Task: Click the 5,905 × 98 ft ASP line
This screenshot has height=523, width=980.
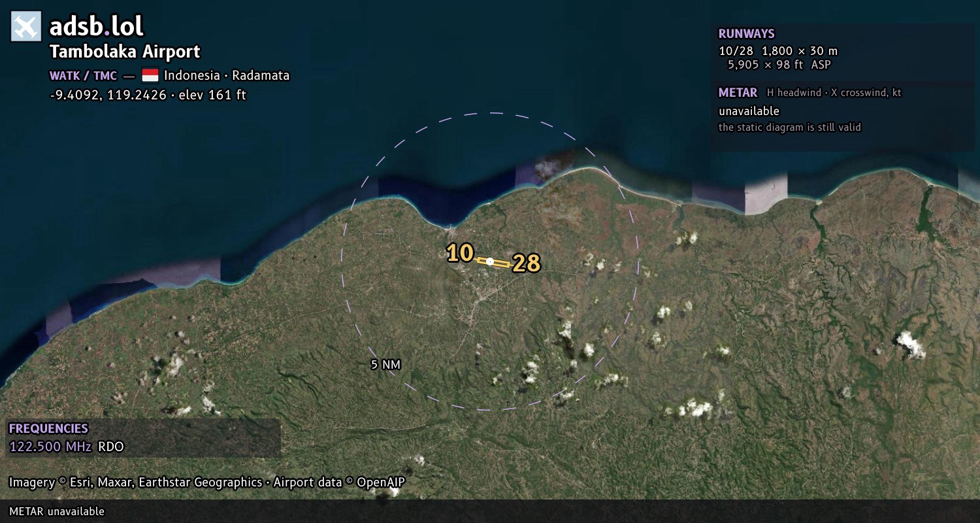Action: pyautogui.click(x=779, y=65)
